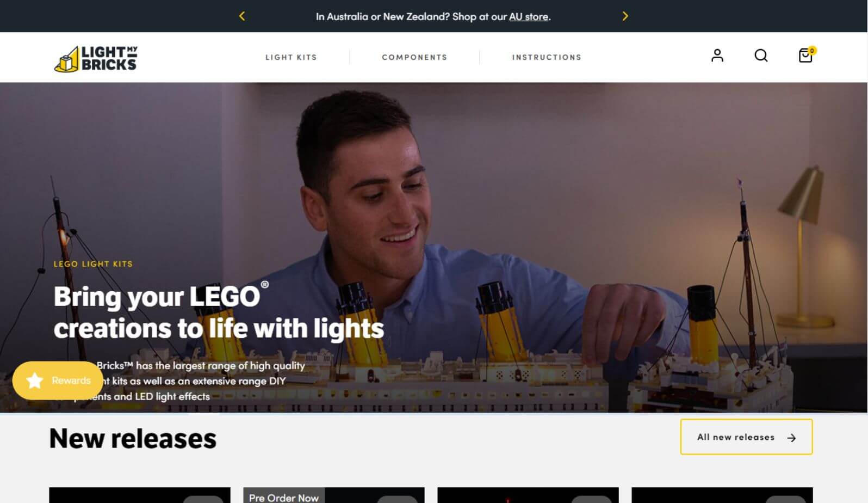
Task: Open the shopping cart bag icon
Action: point(807,55)
